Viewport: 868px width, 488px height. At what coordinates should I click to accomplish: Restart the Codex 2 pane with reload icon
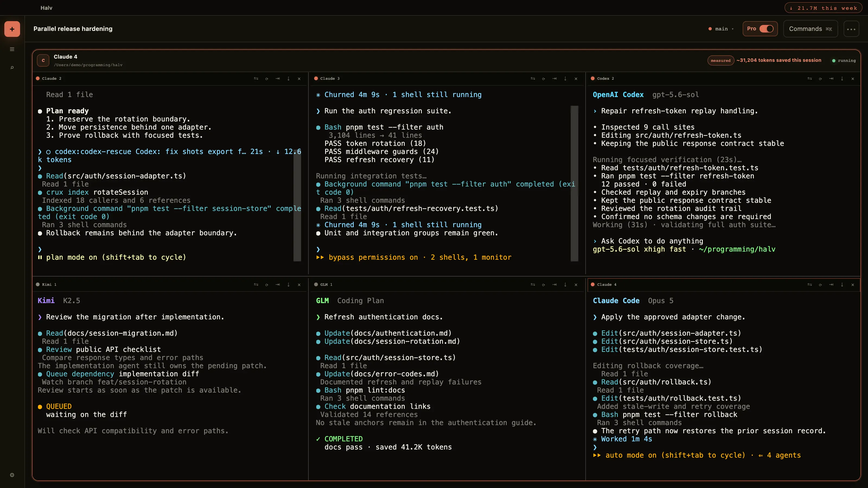(x=821, y=78)
